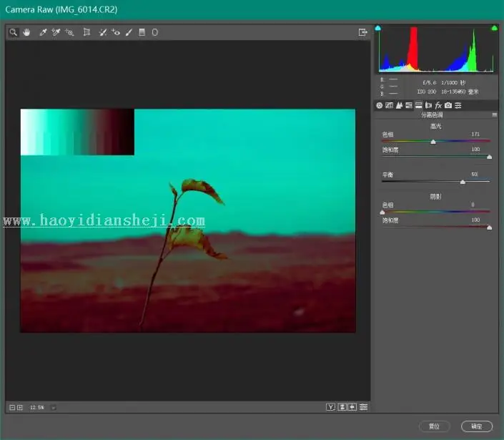
Task: Toggle shadow clipping warning in histogram
Action: (x=378, y=29)
